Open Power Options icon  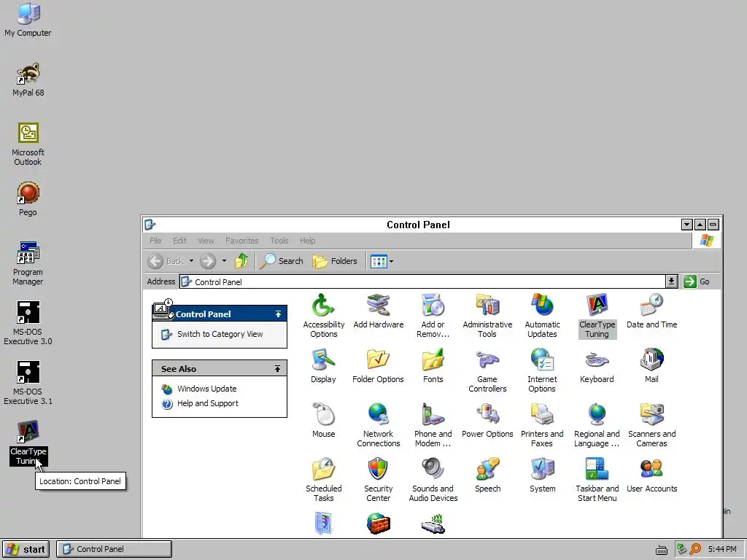(x=487, y=421)
